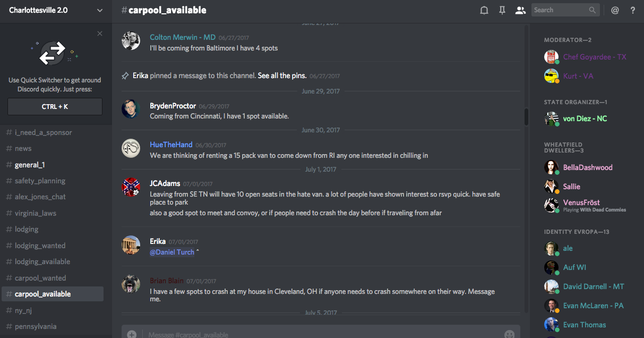Open recent mentions @ icon
Viewport: 644px width, 338px height.
(x=615, y=10)
